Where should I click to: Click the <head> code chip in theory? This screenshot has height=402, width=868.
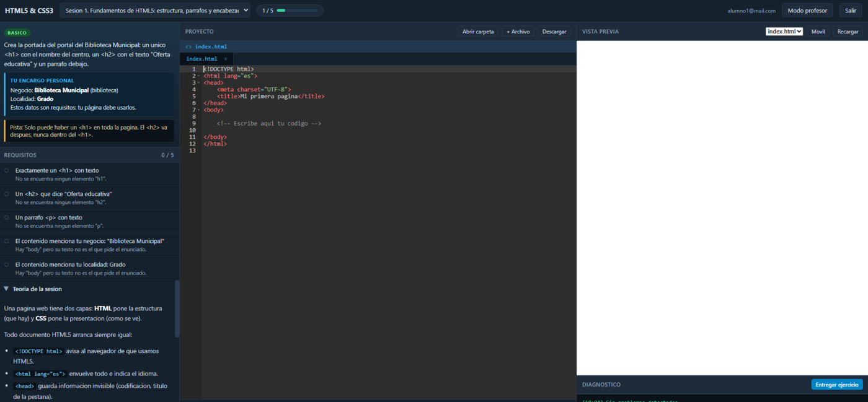(24, 386)
